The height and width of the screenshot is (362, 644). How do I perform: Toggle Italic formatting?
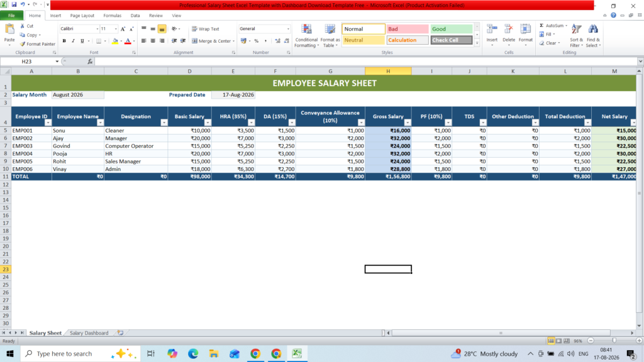click(73, 41)
